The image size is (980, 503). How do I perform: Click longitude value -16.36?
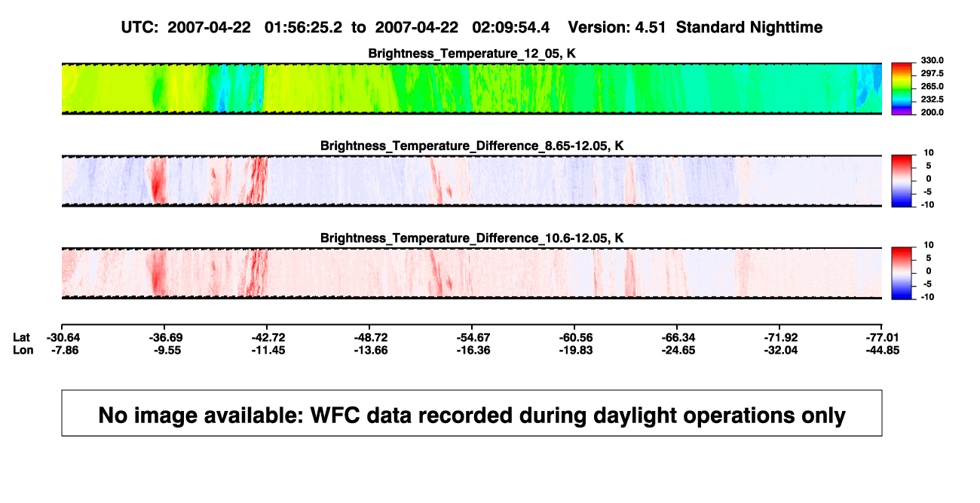click(x=473, y=350)
